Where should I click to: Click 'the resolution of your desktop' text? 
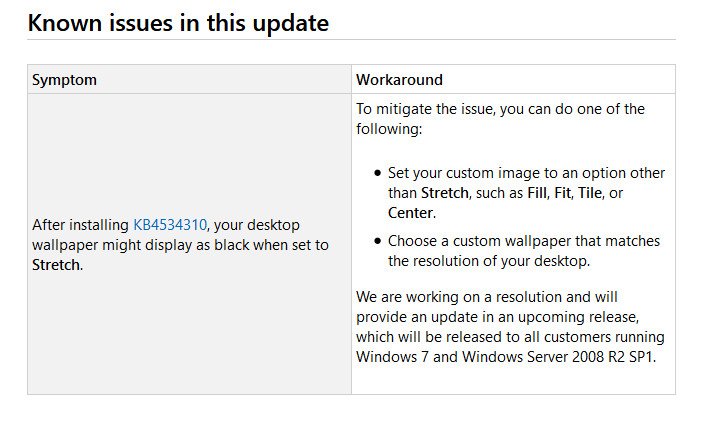489,261
